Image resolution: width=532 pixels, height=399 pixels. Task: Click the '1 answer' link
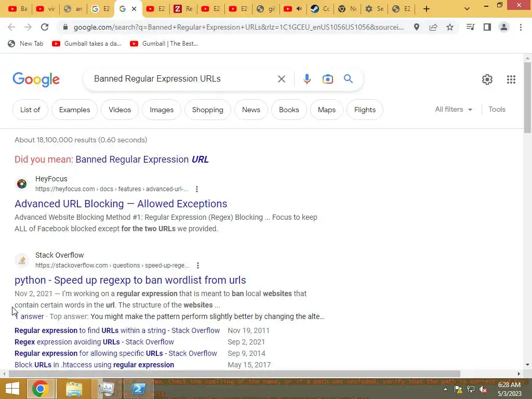point(30,316)
